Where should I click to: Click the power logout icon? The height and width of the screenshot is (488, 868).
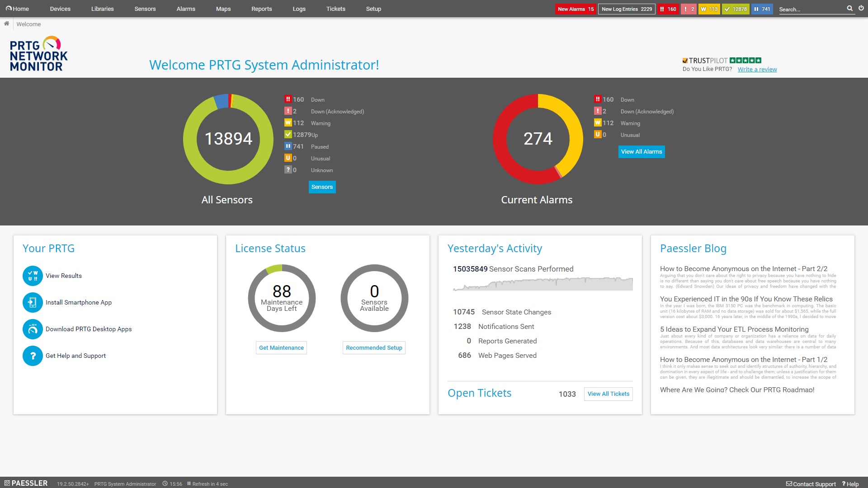[861, 9]
